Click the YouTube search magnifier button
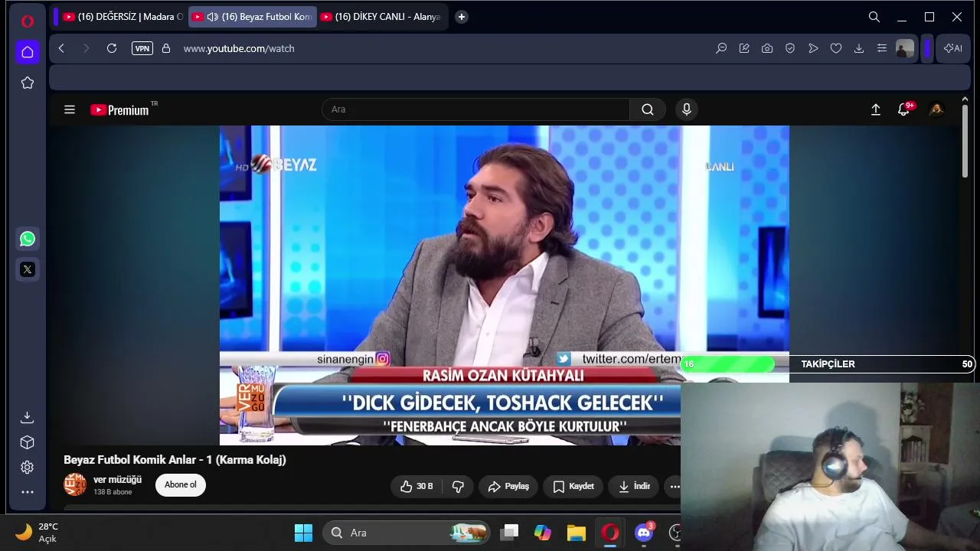The height and width of the screenshot is (551, 980). pyautogui.click(x=648, y=109)
